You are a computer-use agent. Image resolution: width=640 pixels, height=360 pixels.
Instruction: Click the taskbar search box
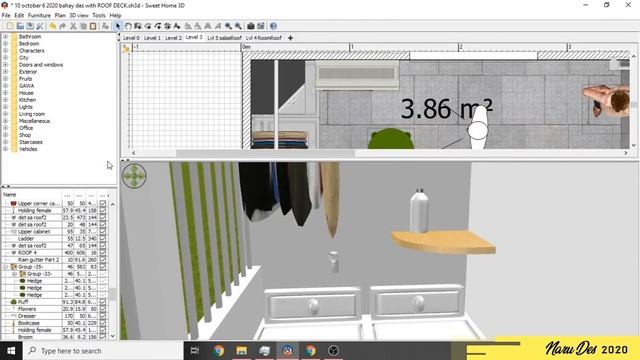tap(102, 351)
